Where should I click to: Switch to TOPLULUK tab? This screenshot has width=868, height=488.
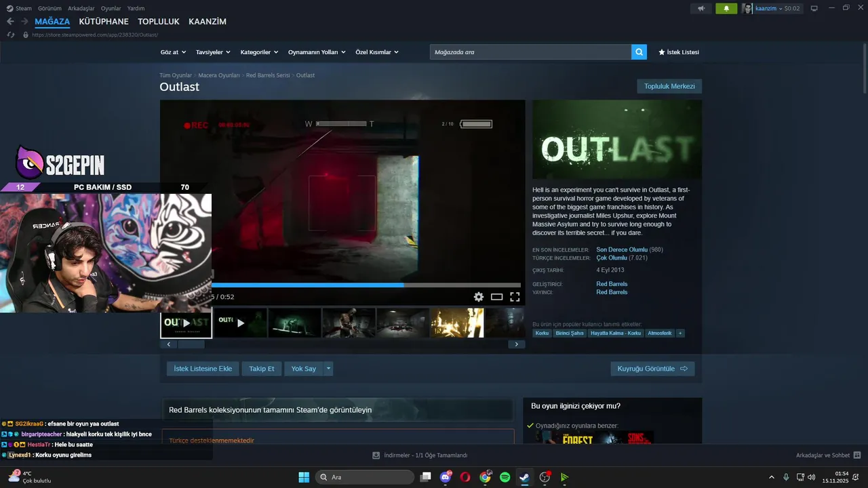pos(159,22)
